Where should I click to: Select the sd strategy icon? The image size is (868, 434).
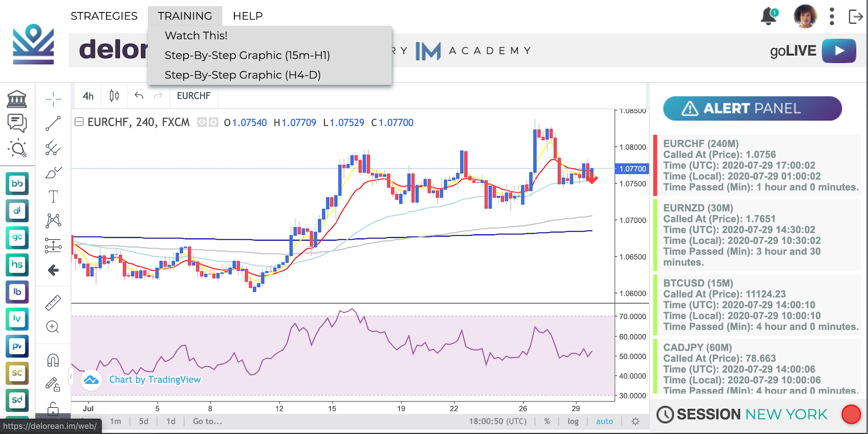[x=17, y=400]
